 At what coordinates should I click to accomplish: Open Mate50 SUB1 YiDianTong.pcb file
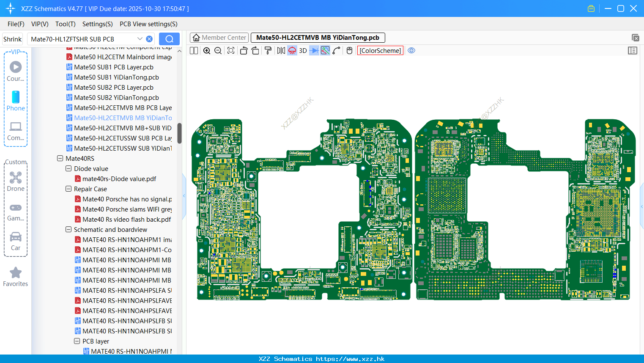pyautogui.click(x=116, y=77)
